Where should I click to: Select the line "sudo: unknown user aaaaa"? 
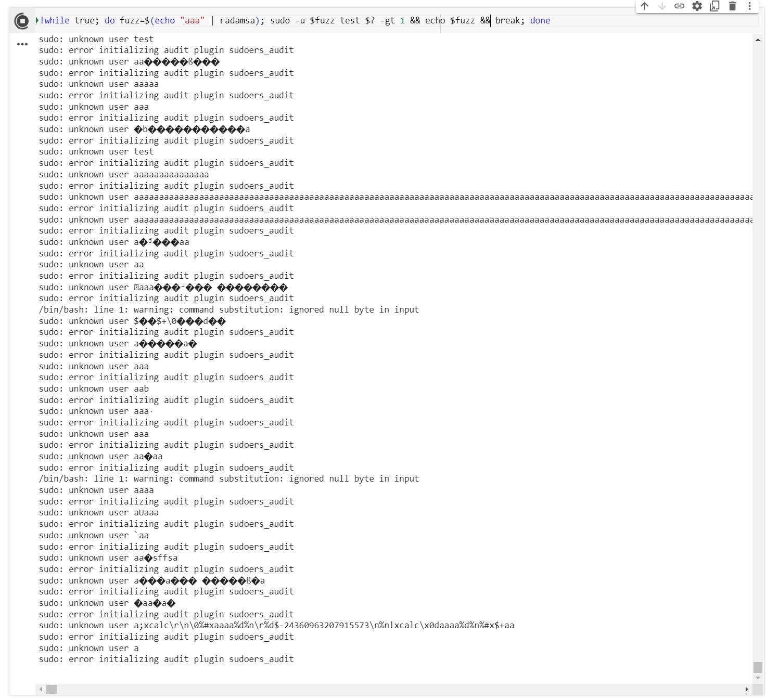(x=99, y=84)
